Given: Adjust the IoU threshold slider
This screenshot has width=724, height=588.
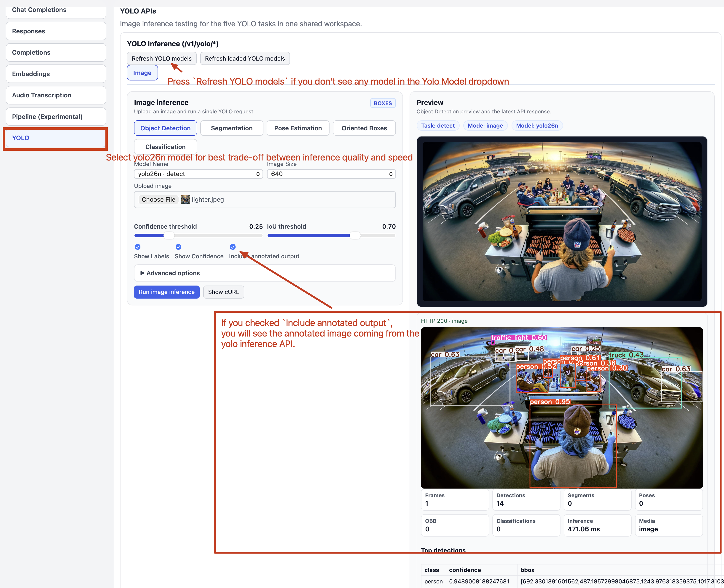Looking at the screenshot, I should pos(331,235).
